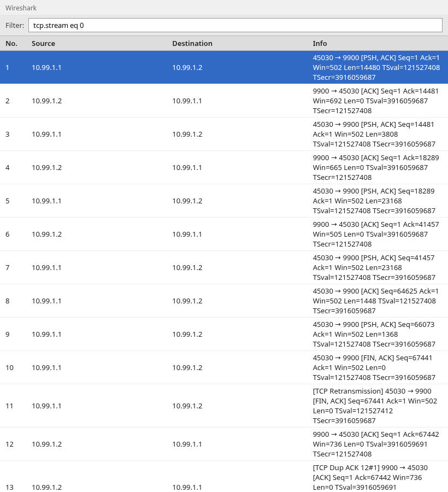This screenshot has width=448, height=492.
Task: Select packet 7 info with Seq=41457
Action: 374,267
